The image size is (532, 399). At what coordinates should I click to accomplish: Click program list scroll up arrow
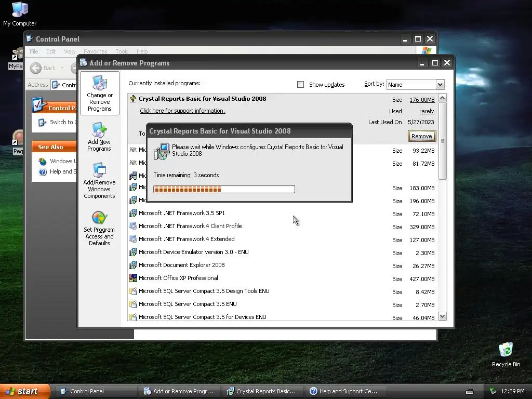(x=443, y=98)
